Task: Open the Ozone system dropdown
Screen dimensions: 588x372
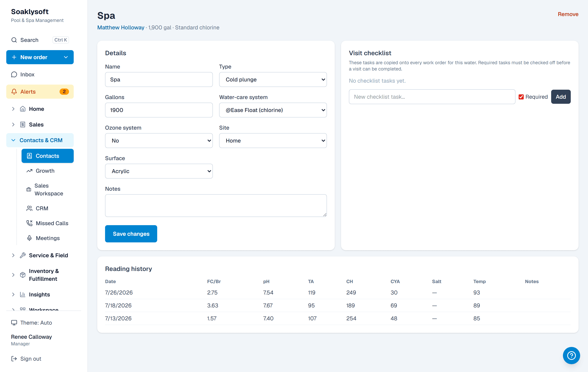Action: tap(159, 141)
